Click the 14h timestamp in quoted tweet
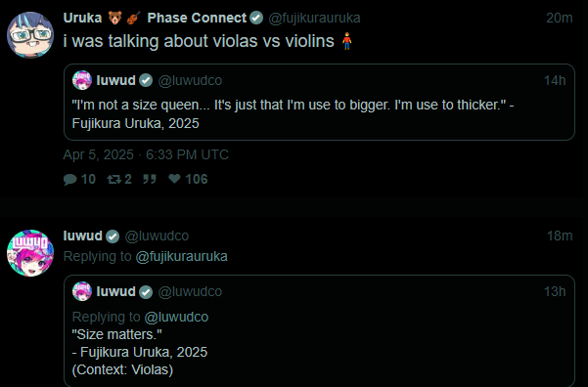Screen dimensions: 588x387 point(555,80)
